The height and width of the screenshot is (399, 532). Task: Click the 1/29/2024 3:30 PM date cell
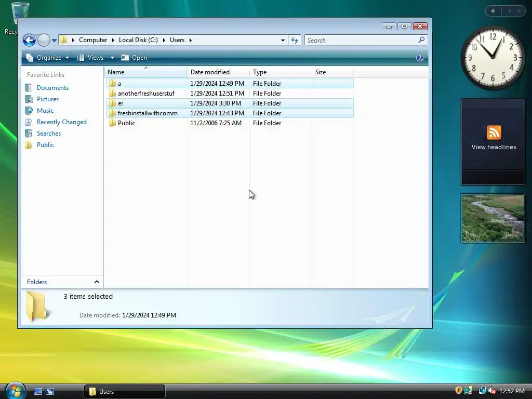[x=216, y=103]
